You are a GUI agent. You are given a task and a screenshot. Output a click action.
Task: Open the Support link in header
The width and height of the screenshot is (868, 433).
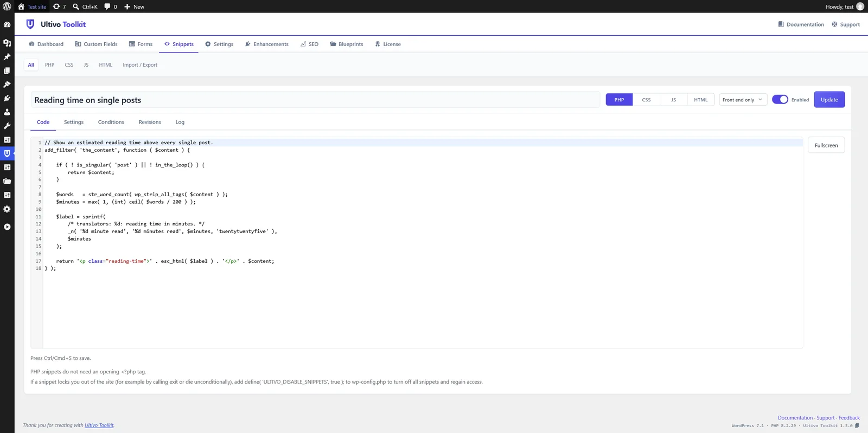[846, 24]
